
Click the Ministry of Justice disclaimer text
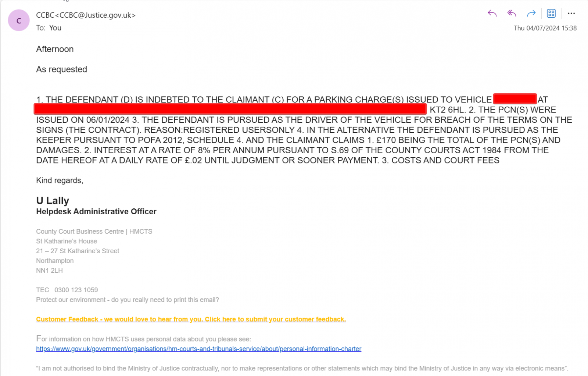coord(302,368)
